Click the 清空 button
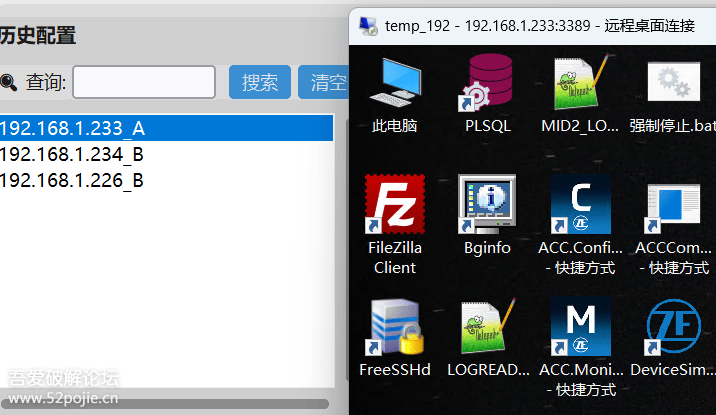This screenshot has width=716, height=415. (323, 82)
